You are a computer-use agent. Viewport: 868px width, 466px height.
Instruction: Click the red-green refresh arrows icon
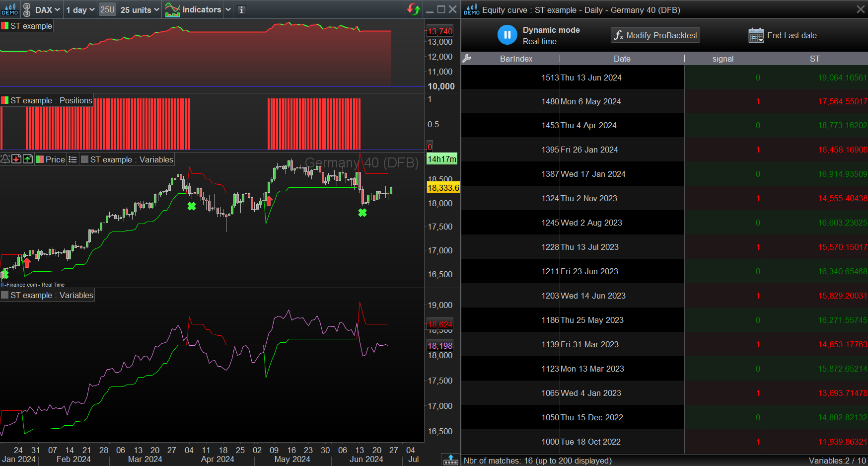(x=413, y=9)
